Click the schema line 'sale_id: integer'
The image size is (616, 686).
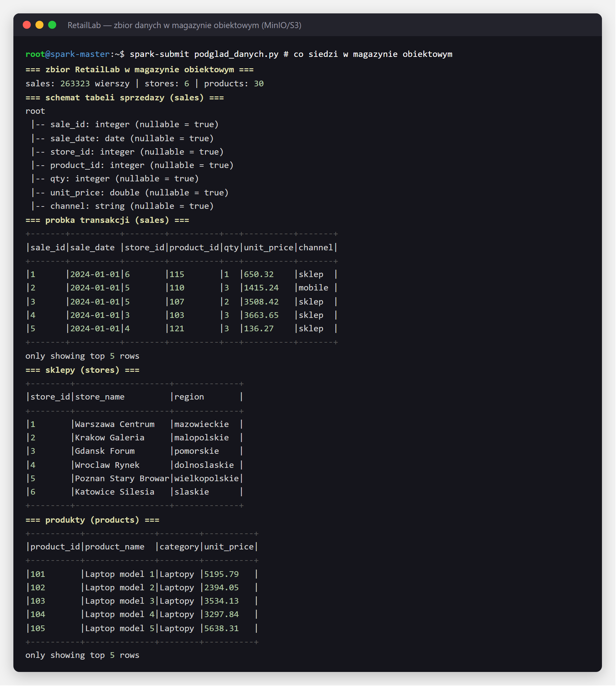(x=90, y=124)
